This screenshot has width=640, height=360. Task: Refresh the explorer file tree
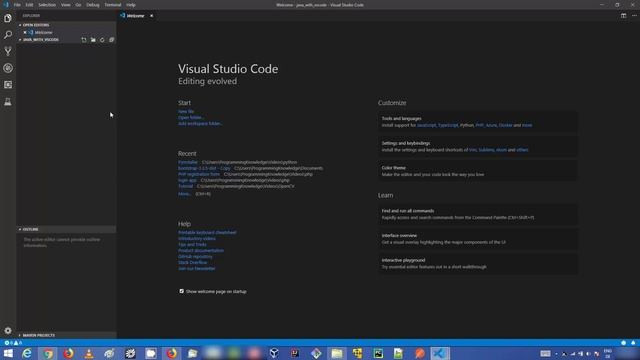click(102, 40)
